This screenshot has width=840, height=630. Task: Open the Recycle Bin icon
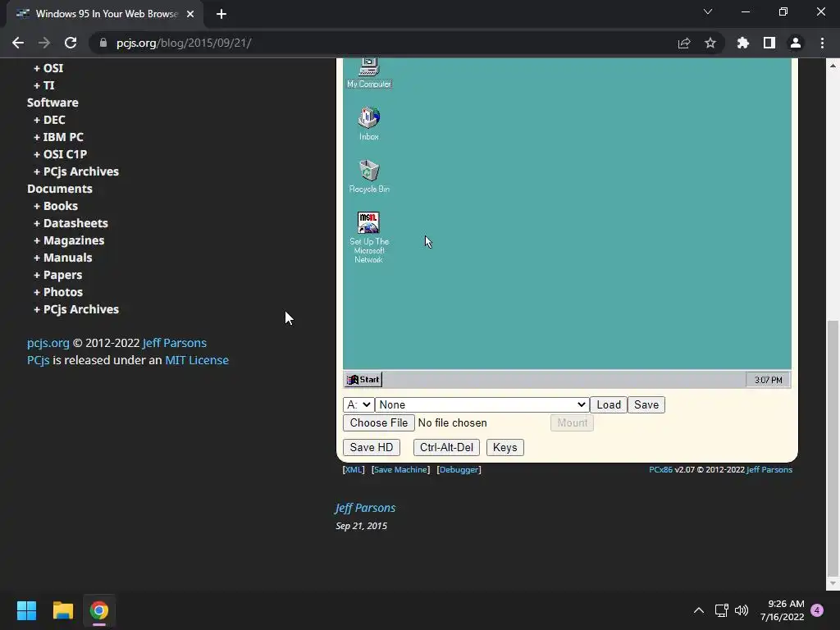pos(368,176)
